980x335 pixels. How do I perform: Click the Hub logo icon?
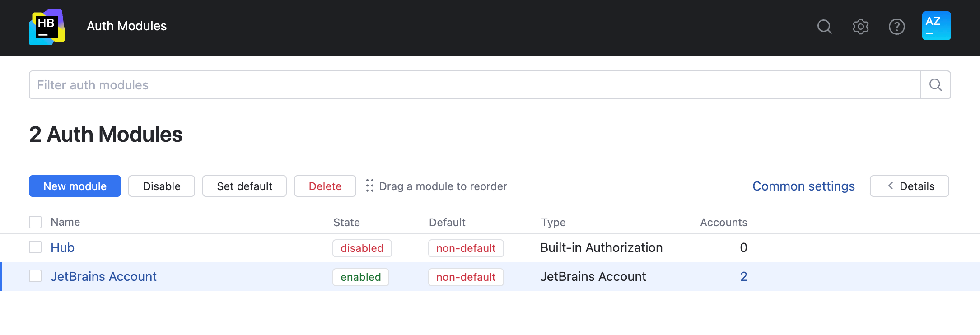[47, 27]
